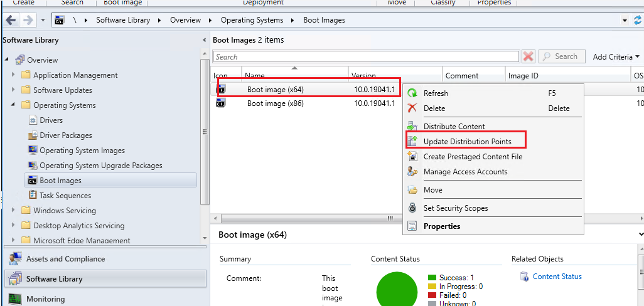
Task: Click the navigation tree scroll-up arrow
Action: [205, 54]
